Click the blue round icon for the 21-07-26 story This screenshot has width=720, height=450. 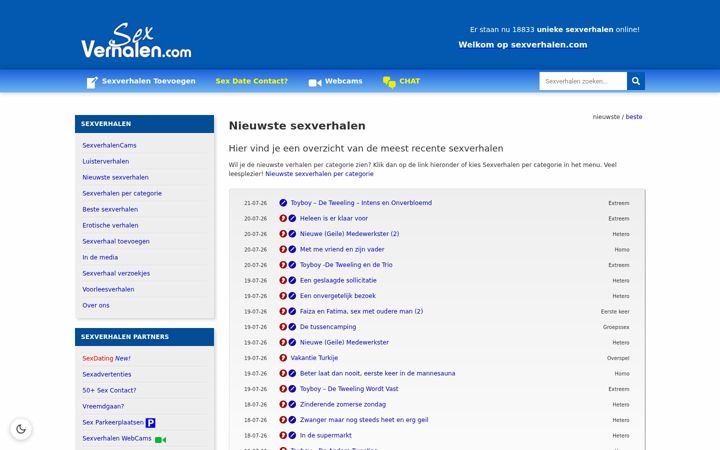(x=283, y=203)
